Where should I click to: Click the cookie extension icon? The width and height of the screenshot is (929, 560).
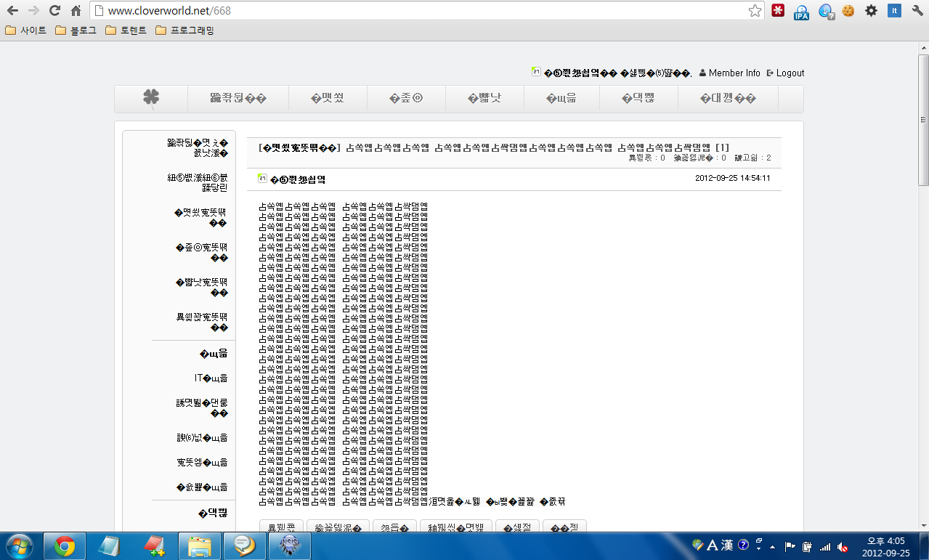848,11
